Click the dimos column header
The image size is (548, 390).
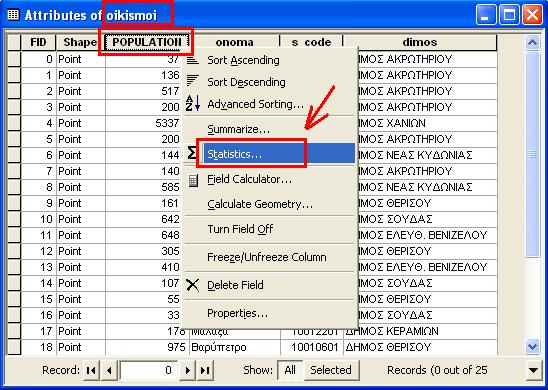(420, 42)
